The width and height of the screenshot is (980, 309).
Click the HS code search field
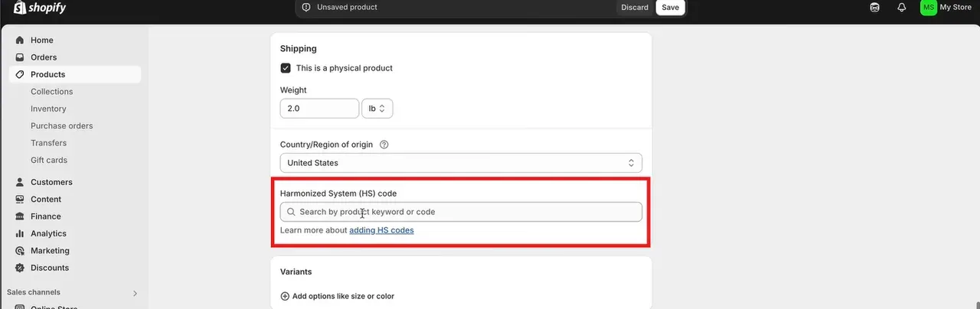click(461, 212)
